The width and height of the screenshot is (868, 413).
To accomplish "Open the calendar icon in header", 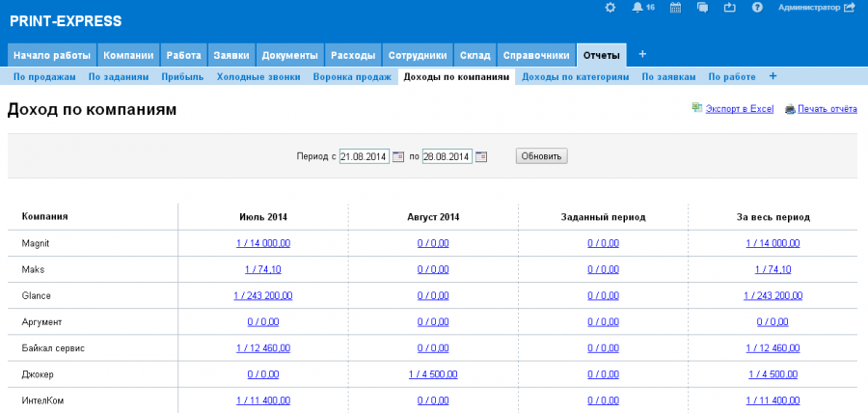I will point(675,8).
